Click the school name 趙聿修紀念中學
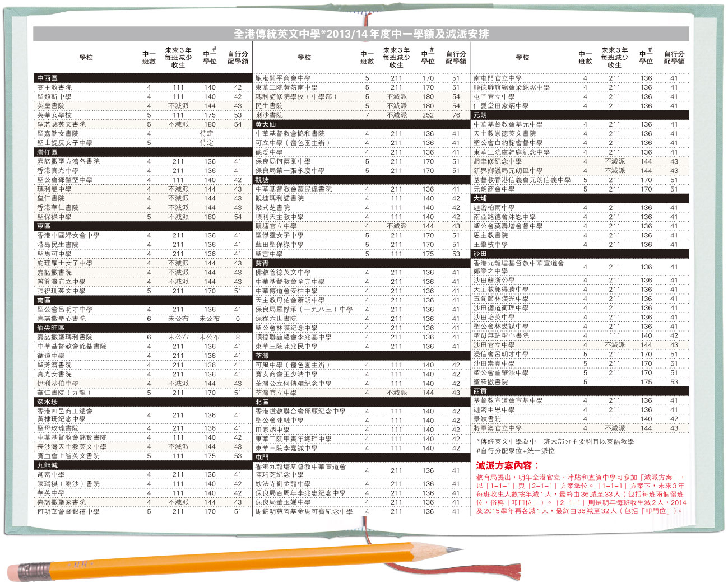Viewport: 728px width, 583px height. pyautogui.click(x=498, y=161)
